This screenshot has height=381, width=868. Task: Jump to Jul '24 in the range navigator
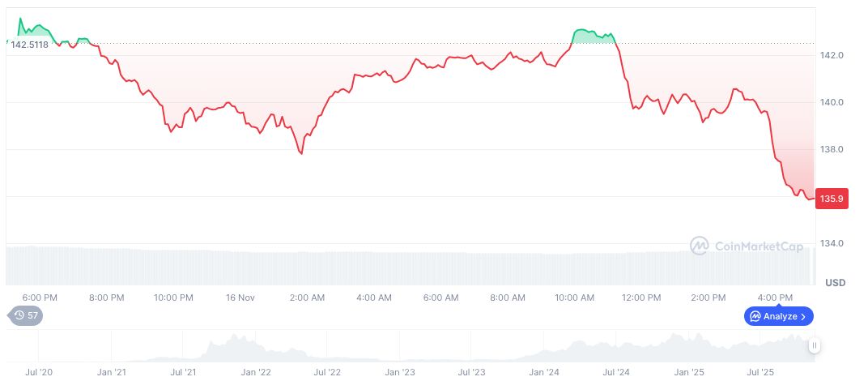coord(617,372)
